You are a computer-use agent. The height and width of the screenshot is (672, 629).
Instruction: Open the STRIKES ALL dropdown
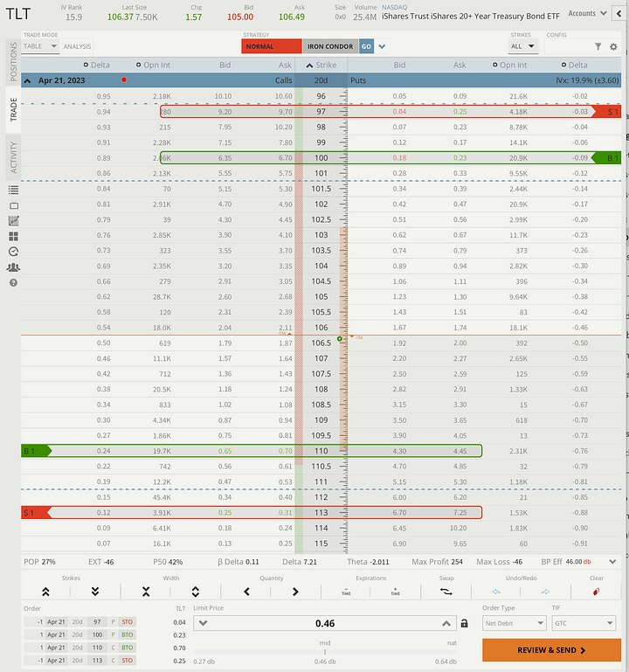(522, 46)
